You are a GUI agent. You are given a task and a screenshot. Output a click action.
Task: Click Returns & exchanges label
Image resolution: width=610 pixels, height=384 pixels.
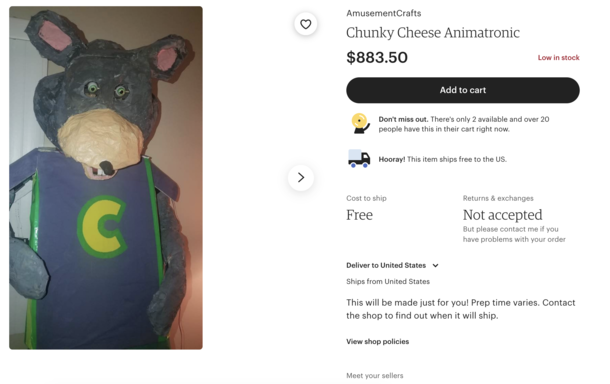[498, 198]
